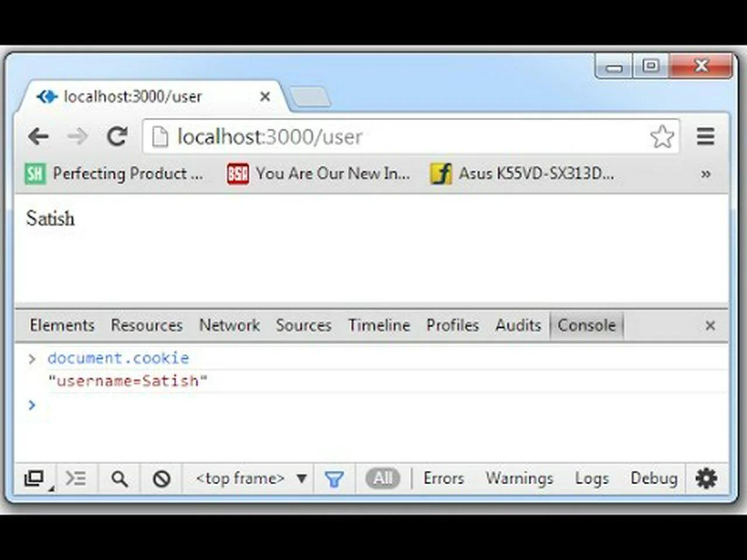The height and width of the screenshot is (560, 747).
Task: Bookmark this page with the star icon
Action: pyautogui.click(x=662, y=136)
